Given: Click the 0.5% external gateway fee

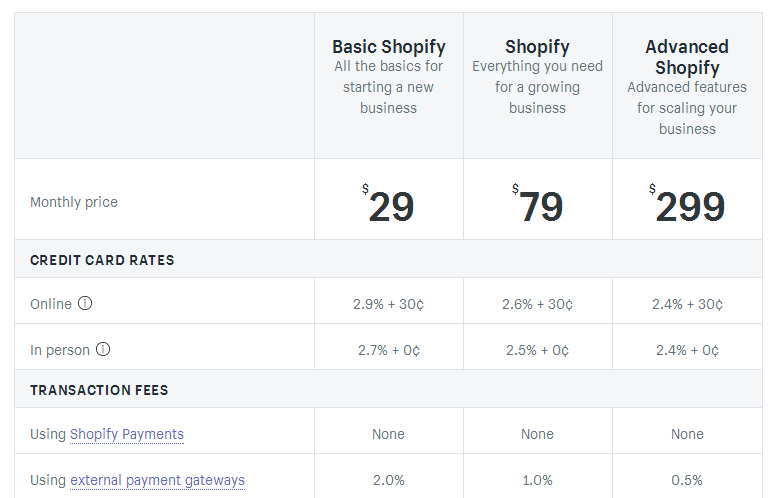Looking at the screenshot, I should pos(687,480).
